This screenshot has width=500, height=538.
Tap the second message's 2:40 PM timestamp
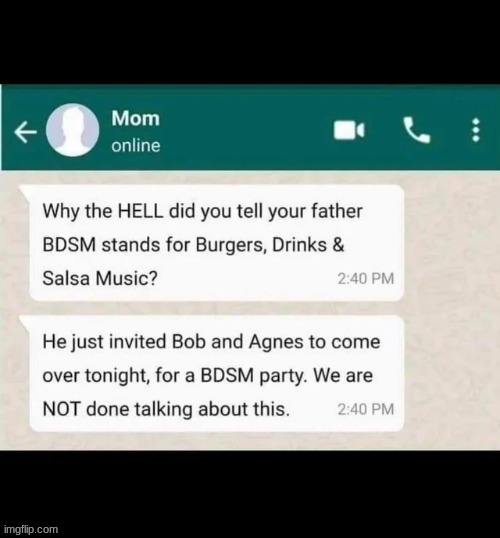365,409
